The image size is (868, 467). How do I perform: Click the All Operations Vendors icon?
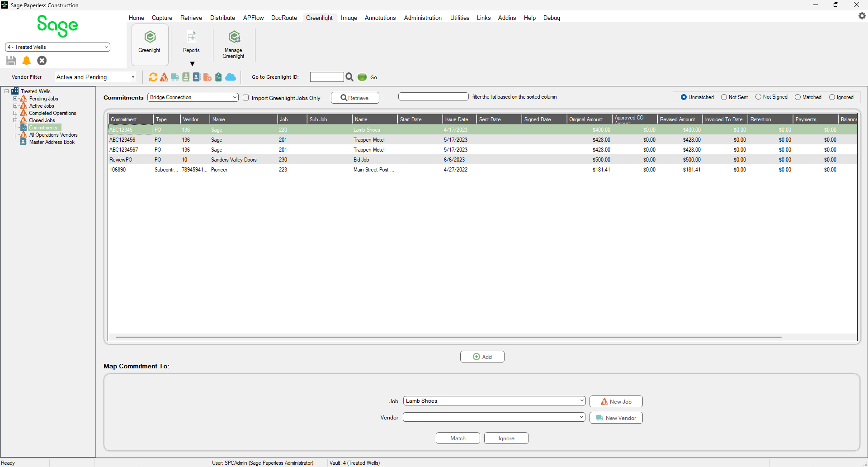coord(24,135)
